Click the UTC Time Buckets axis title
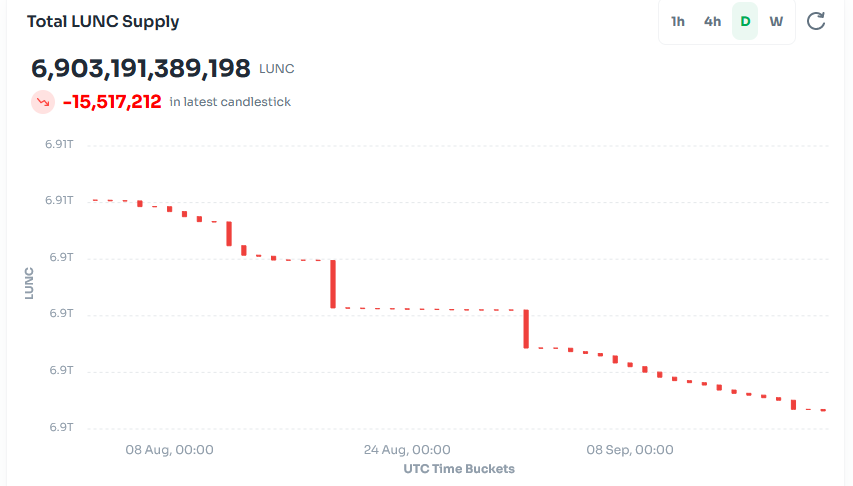853x486 pixels. click(459, 468)
